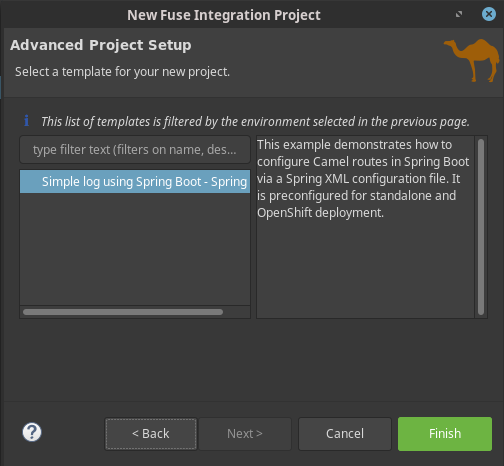
Task: Open help via question mark icon
Action: click(x=32, y=432)
